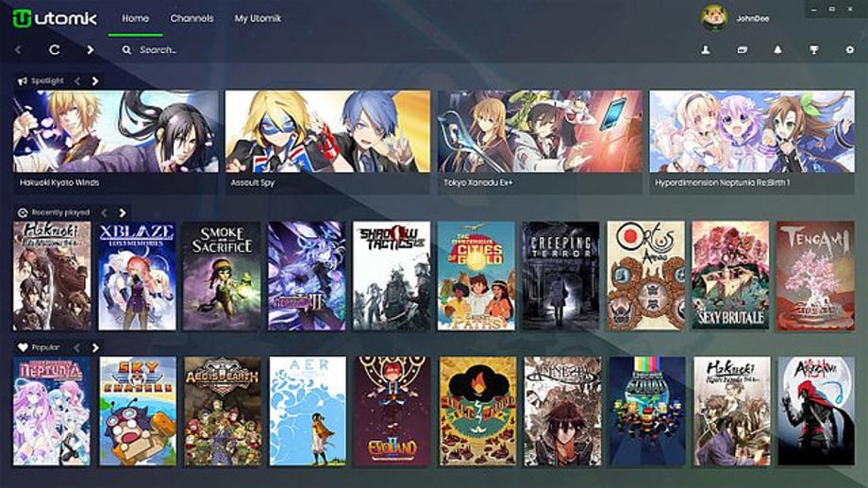
Task: Show next Spotlight games with right arrow
Action: pyautogui.click(x=95, y=81)
